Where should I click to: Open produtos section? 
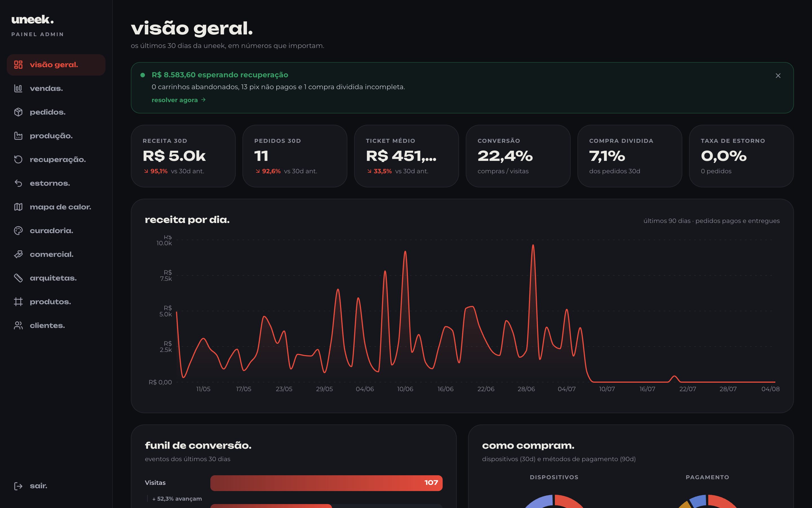tap(56, 301)
